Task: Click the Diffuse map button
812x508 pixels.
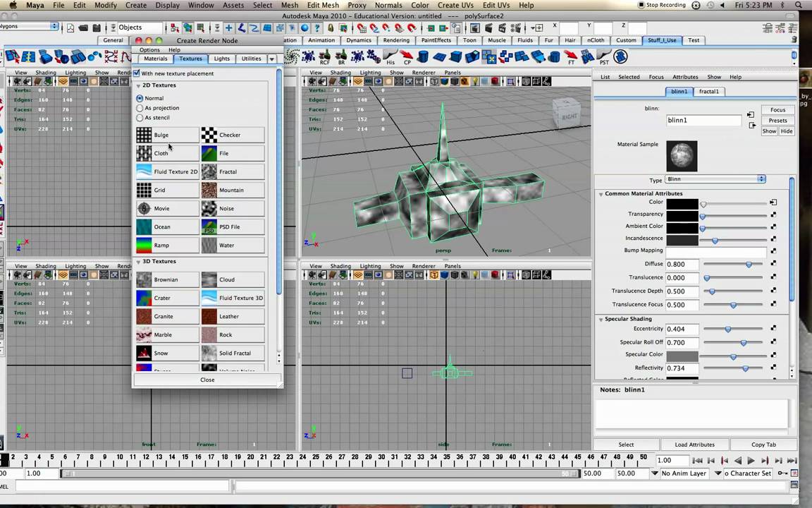Action: click(x=773, y=263)
